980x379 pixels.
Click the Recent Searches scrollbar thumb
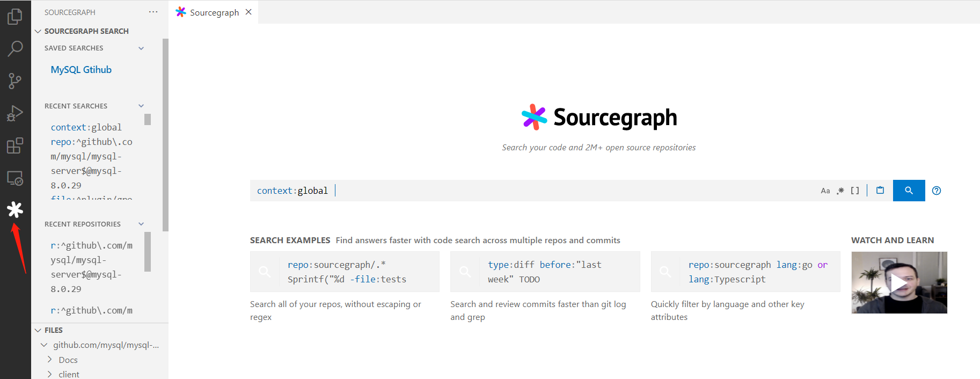148,119
